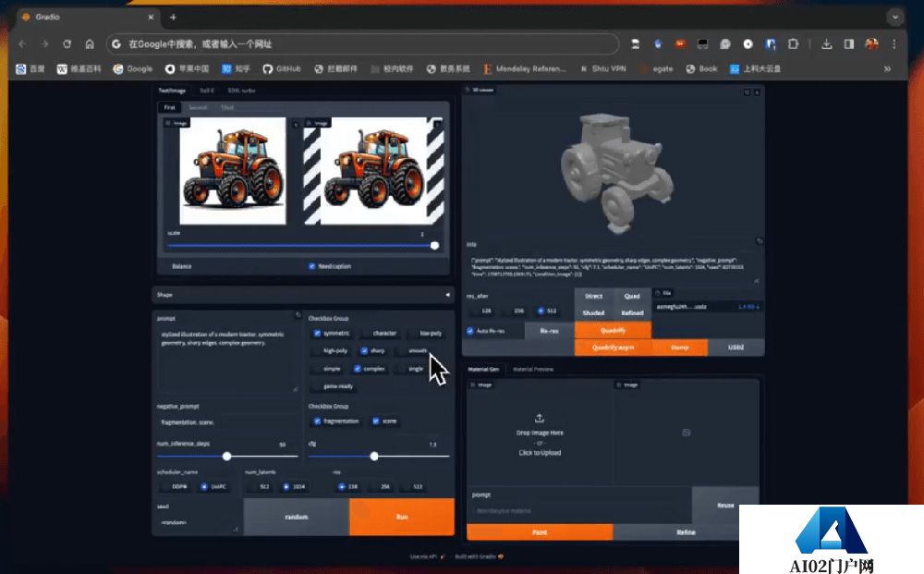Check the character checkbox
This screenshot has width=924, height=574.
pos(366,334)
